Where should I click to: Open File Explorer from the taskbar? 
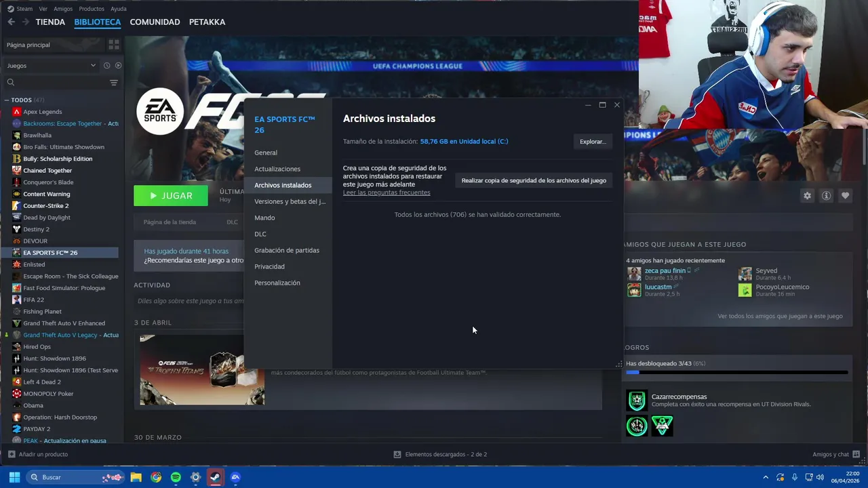[x=136, y=477]
